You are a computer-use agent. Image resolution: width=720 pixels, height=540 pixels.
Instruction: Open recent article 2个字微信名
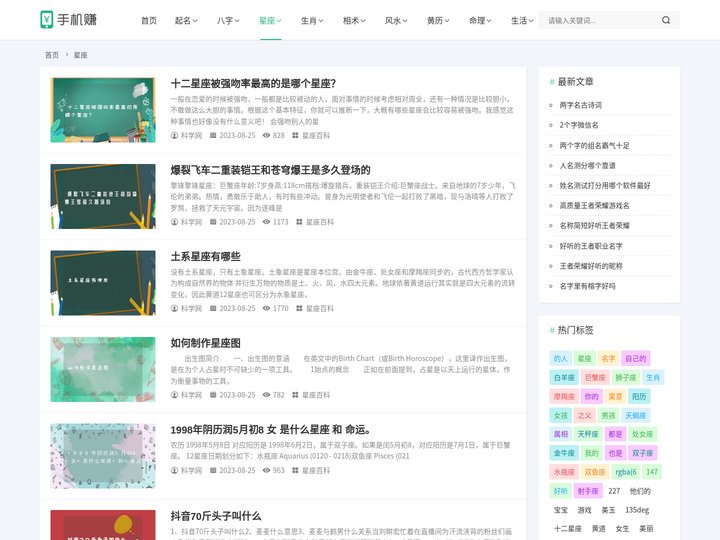coord(579,125)
